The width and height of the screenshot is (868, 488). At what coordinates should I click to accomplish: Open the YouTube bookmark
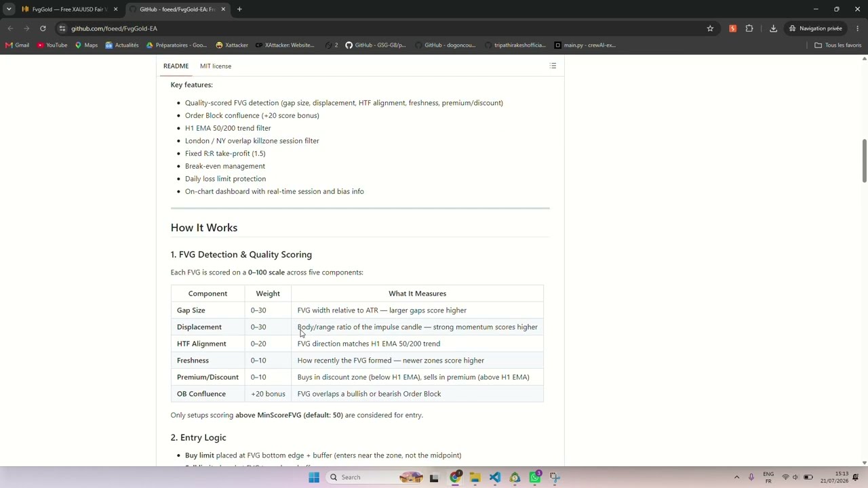click(x=52, y=45)
